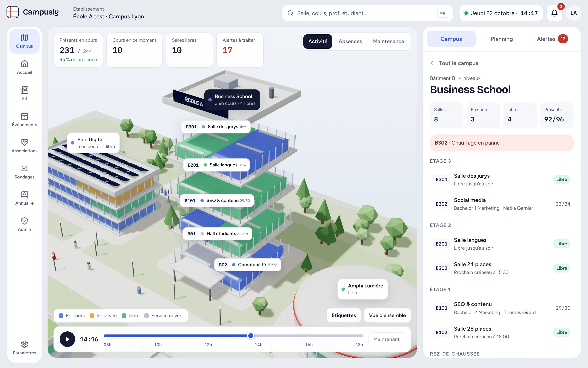Screen dimensions: 588x368
Task: Click École A test establishment selector
Action: pyautogui.click(x=108, y=13)
